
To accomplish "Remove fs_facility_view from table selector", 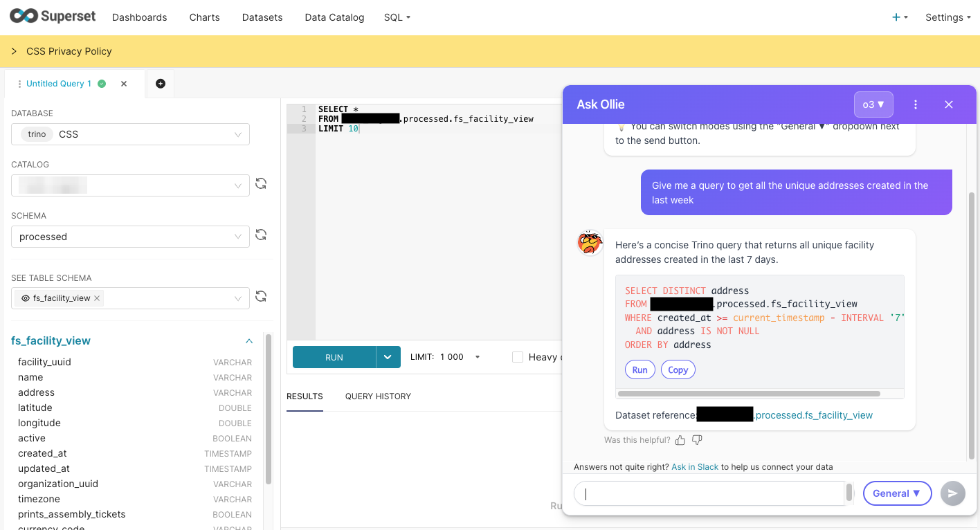I will 98,298.
